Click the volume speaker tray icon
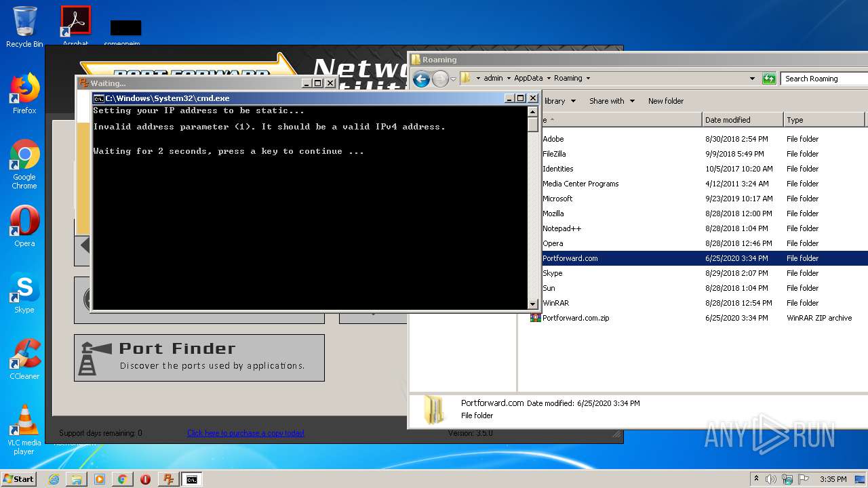868x488 pixels. (771, 479)
